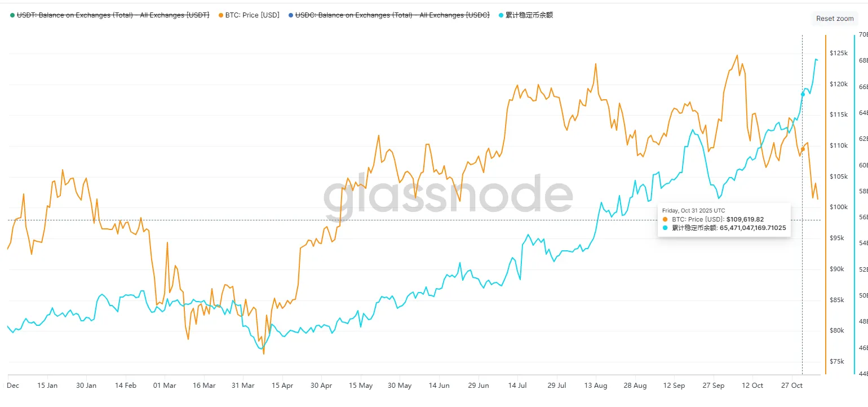Click the Reset zoom button
Image resolution: width=868 pixels, height=407 pixels.
[835, 19]
